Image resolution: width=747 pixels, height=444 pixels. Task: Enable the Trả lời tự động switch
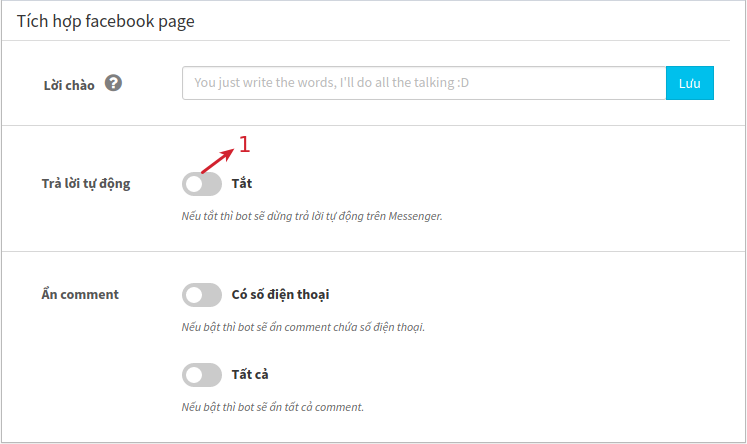pos(202,184)
